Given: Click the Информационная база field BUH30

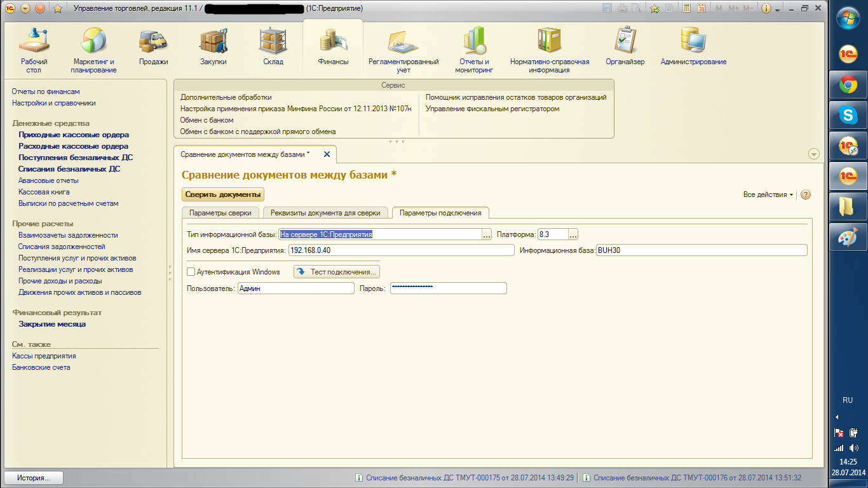Looking at the screenshot, I should pyautogui.click(x=702, y=250).
